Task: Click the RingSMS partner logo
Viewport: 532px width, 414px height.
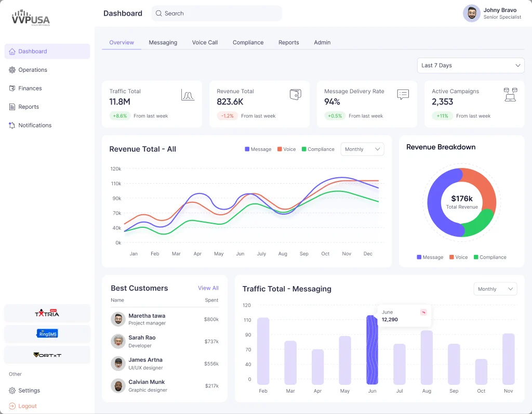Action: [x=47, y=333]
